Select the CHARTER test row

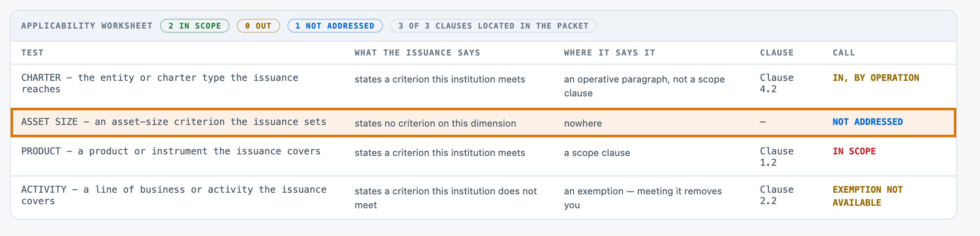pos(483,86)
